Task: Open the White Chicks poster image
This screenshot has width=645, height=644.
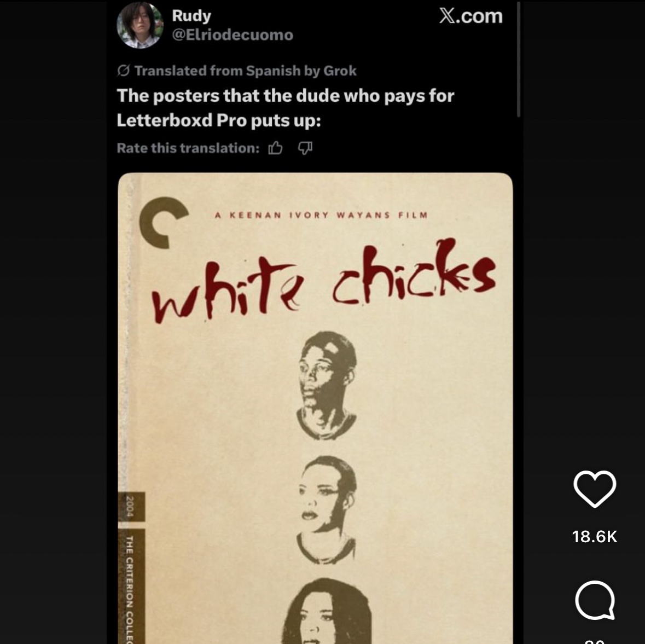Action: coord(315,408)
